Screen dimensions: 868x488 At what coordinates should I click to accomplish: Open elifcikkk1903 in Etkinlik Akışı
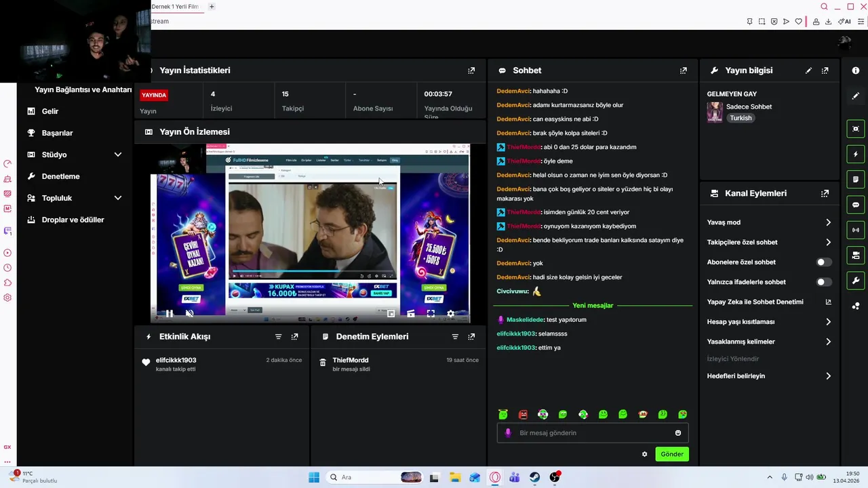[176, 360]
